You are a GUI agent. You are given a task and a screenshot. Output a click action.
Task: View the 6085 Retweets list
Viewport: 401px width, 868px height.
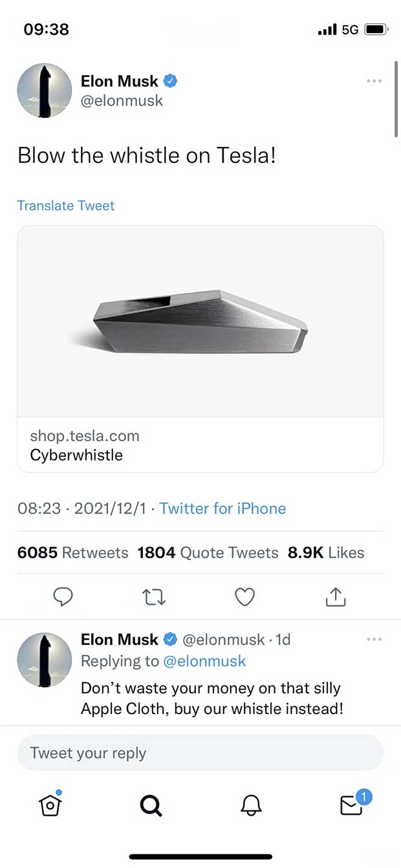coord(72,552)
